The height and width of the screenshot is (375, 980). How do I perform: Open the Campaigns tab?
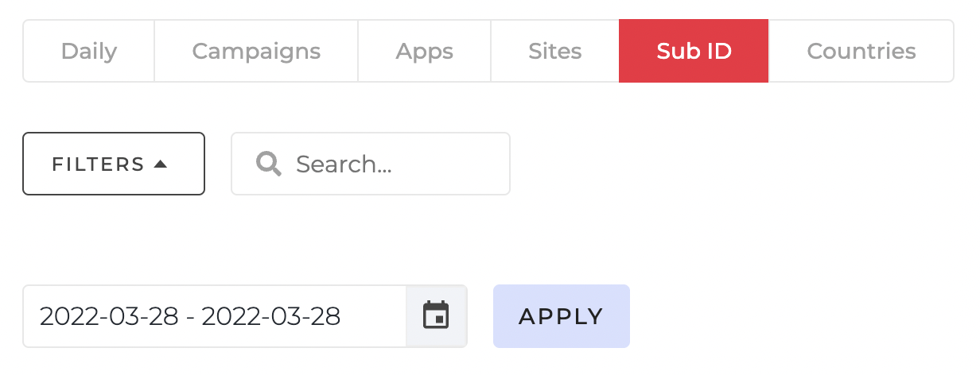click(256, 51)
